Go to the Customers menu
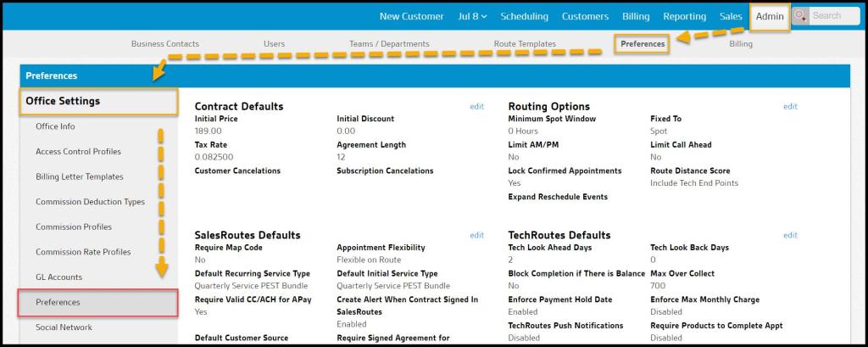 [585, 16]
